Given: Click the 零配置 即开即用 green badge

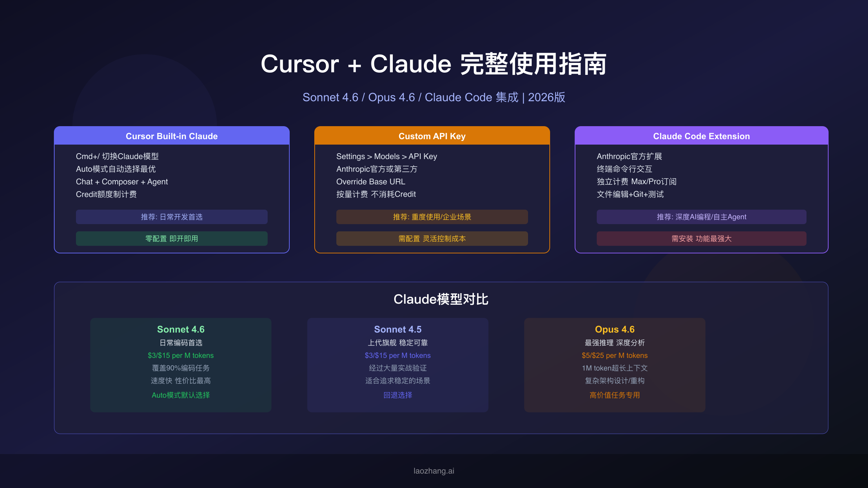Looking at the screenshot, I should point(172,239).
